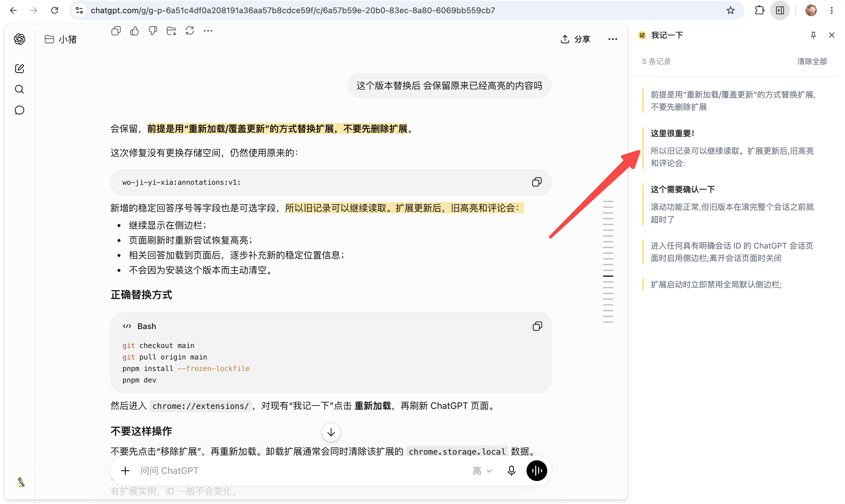
Task: Give thumbs up to the response
Action: [135, 31]
